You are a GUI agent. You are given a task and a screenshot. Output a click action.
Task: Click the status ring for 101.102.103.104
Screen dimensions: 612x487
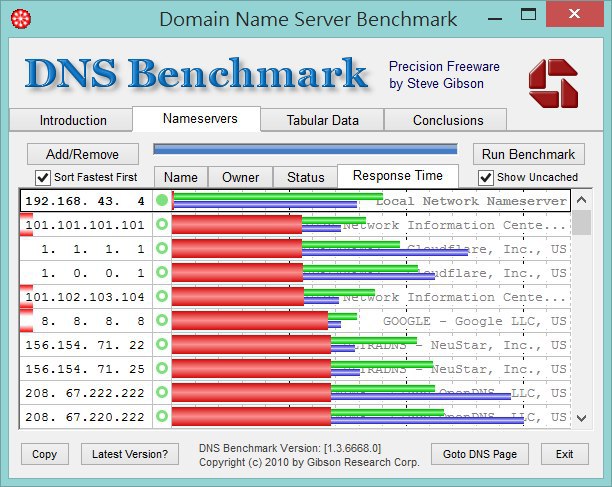(162, 296)
